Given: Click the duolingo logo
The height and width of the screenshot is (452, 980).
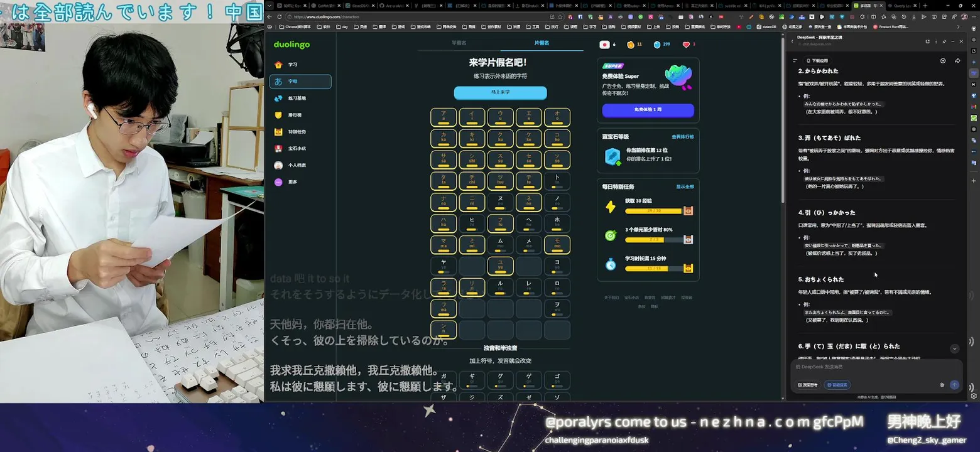Looking at the screenshot, I should (291, 45).
